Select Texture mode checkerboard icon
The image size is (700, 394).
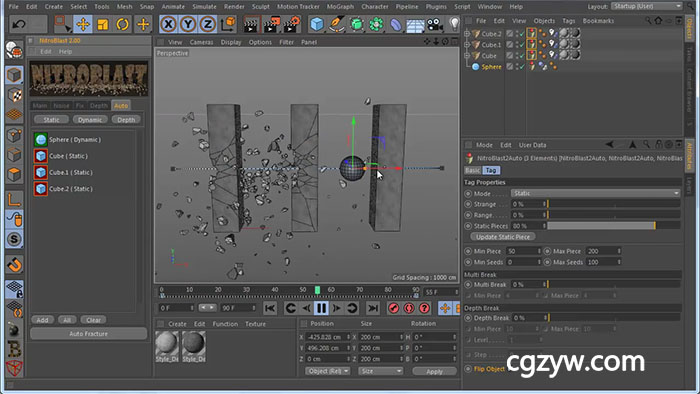pos(14,95)
